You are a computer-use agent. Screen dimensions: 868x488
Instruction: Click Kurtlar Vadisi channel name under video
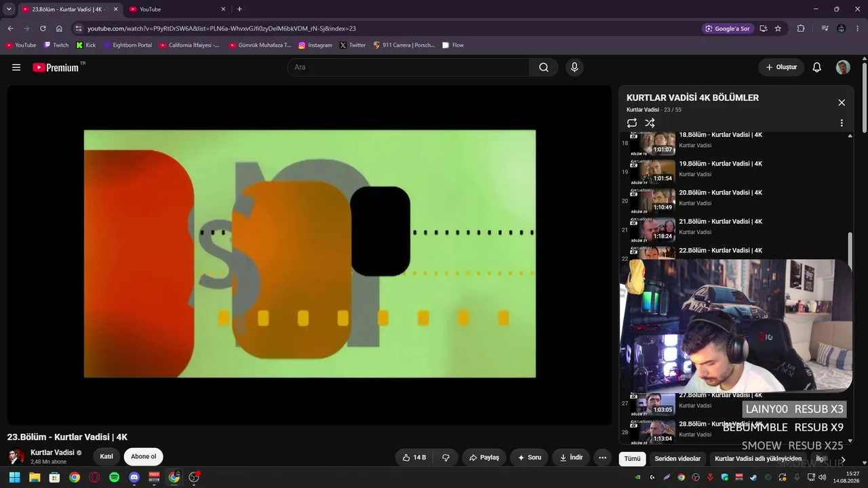click(52, 452)
